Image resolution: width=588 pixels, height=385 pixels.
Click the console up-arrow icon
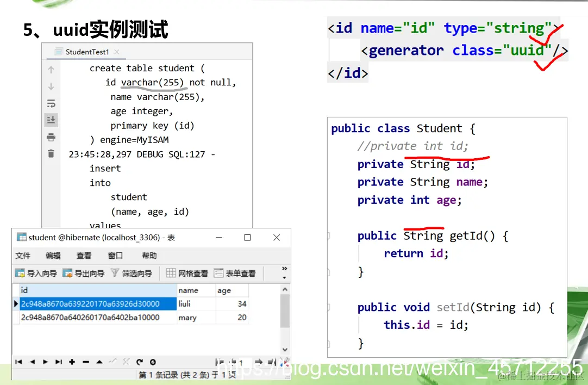[51, 70]
